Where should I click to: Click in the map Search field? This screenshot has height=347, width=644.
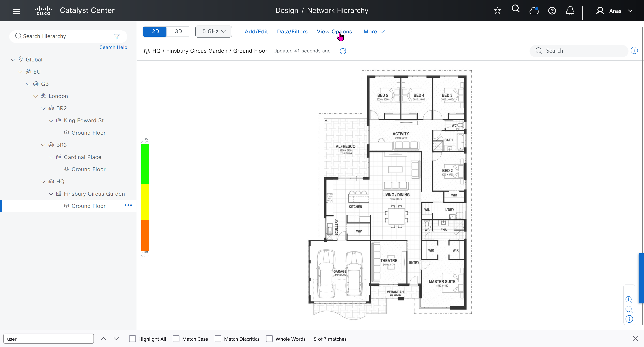tap(583, 51)
